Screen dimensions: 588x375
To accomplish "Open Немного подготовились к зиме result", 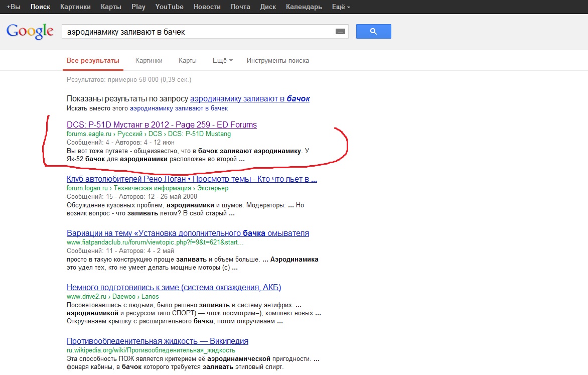I will pos(174,287).
